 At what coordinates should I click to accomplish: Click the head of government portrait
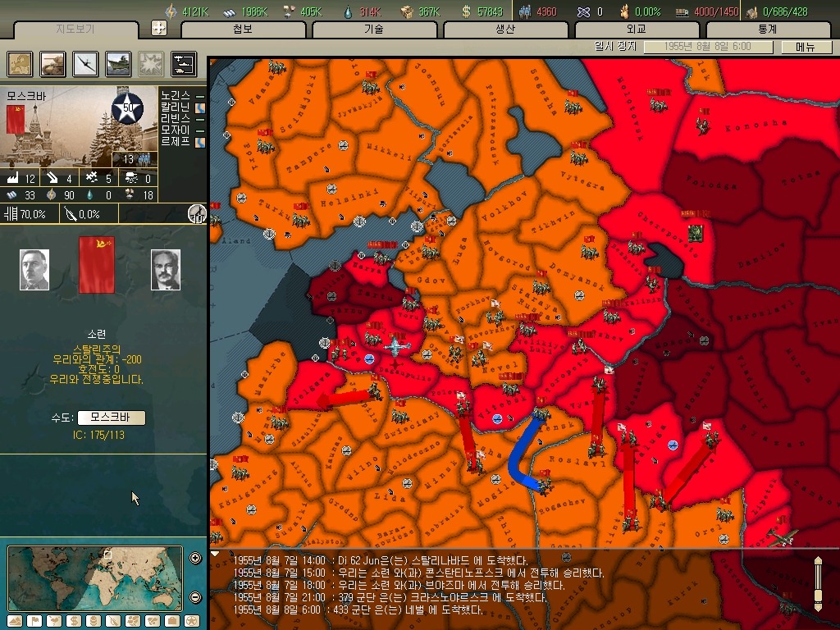pos(166,269)
